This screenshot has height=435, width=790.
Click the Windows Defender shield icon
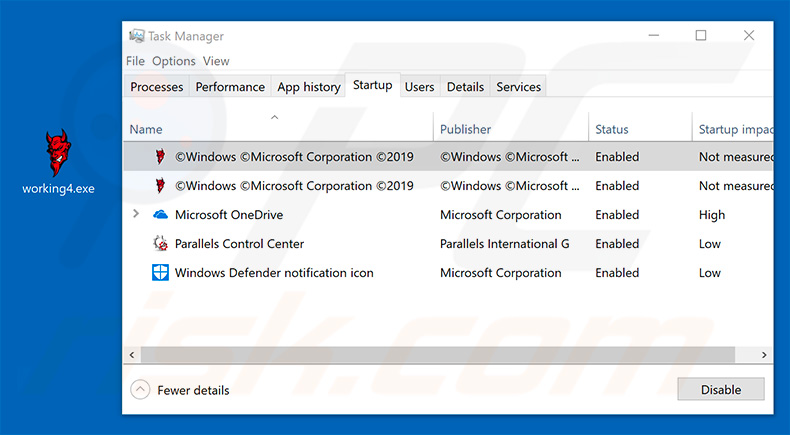160,273
